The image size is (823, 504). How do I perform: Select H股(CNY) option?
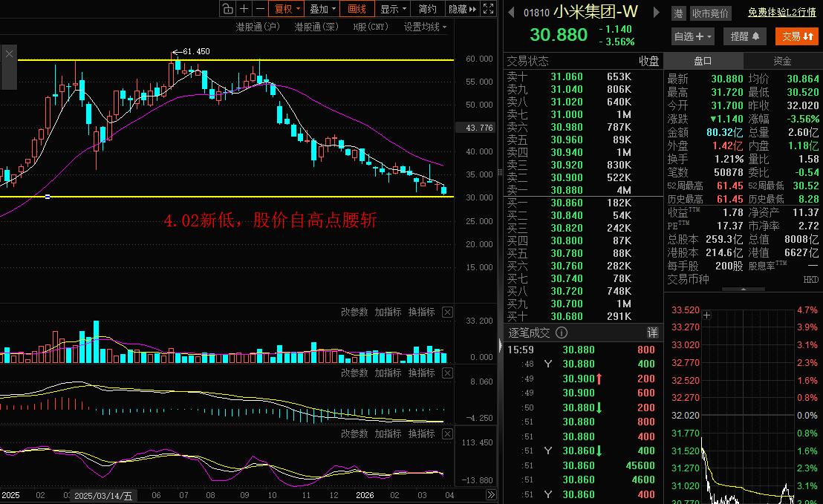371,27
